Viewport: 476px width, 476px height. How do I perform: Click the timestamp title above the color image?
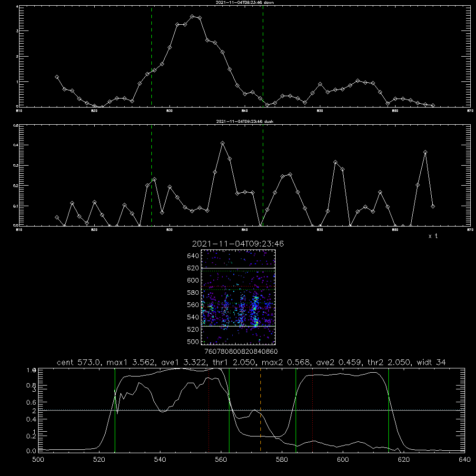pyautogui.click(x=238, y=244)
